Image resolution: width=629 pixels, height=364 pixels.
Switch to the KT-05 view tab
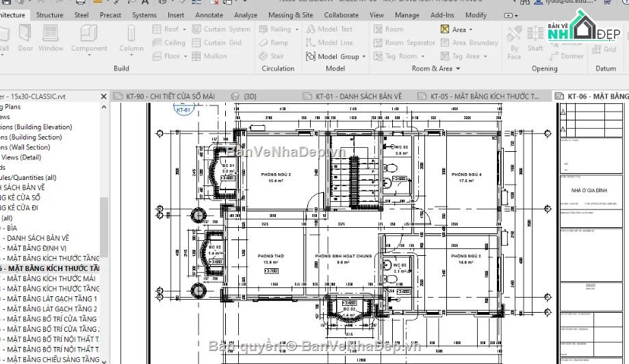pyautogui.click(x=479, y=96)
